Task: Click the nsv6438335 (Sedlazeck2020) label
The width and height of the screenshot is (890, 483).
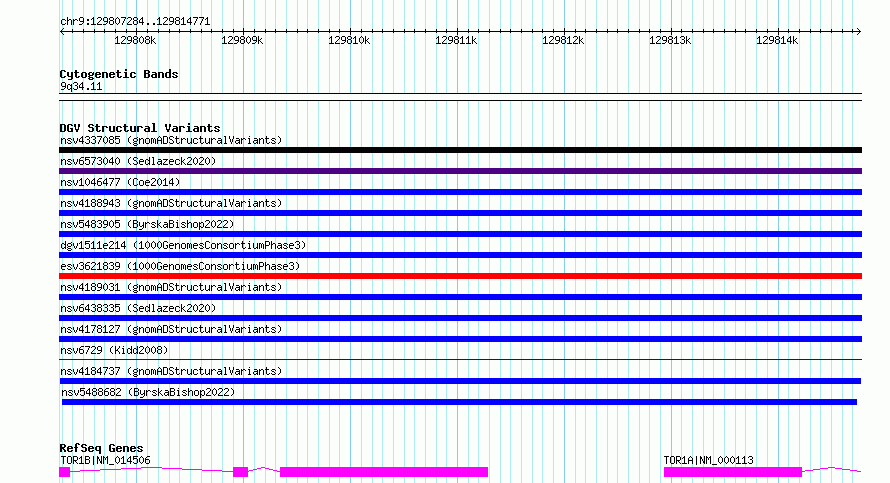Action: [x=138, y=308]
